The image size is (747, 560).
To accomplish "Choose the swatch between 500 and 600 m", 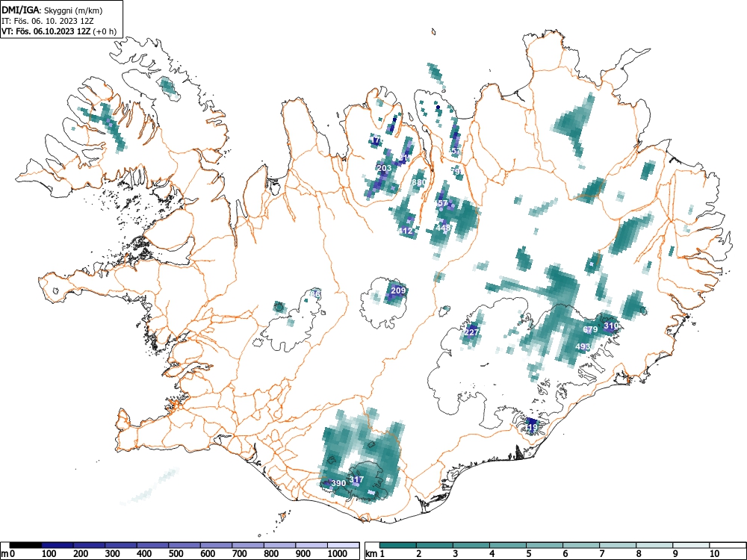I will click(x=185, y=545).
